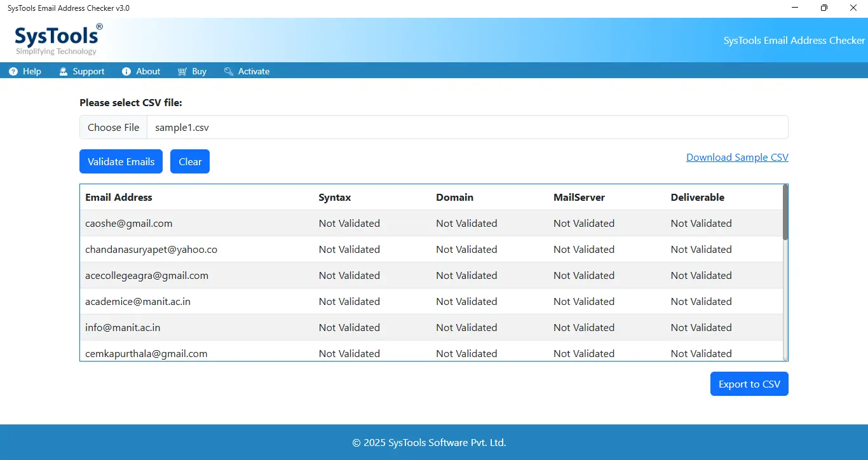
Task: Click the Activate key icon
Action: [229, 72]
